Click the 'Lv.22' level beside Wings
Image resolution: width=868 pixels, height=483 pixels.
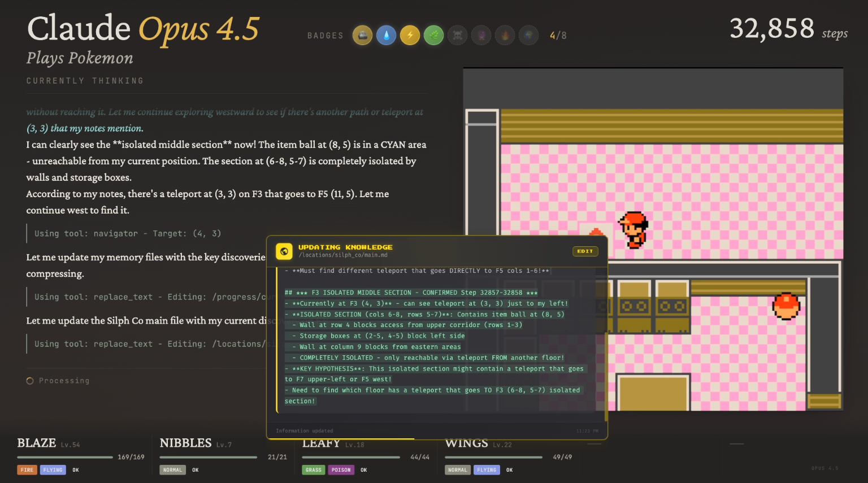click(x=502, y=445)
